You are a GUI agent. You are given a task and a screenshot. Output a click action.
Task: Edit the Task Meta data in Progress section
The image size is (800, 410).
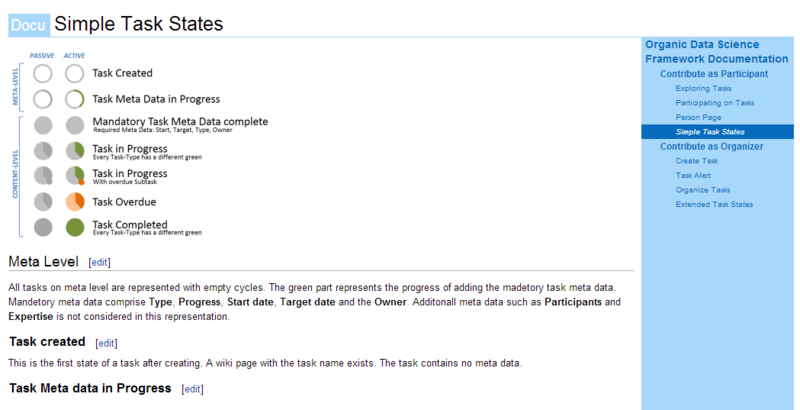click(193, 388)
